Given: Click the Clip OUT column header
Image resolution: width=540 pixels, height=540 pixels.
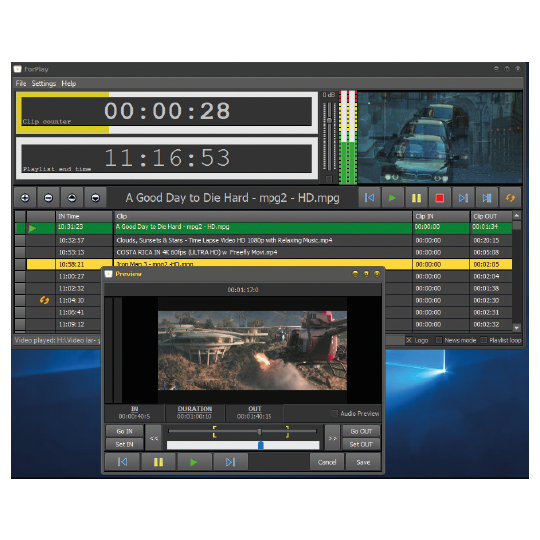Looking at the screenshot, I should point(491,216).
